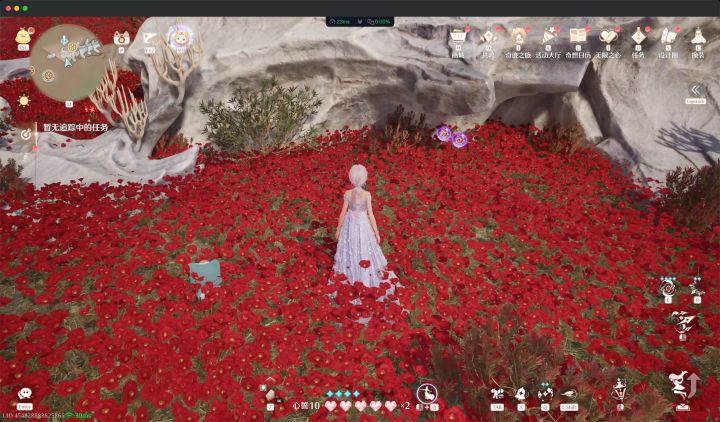Expand the quick item selector arrow
The image size is (720, 422).
[270, 380]
